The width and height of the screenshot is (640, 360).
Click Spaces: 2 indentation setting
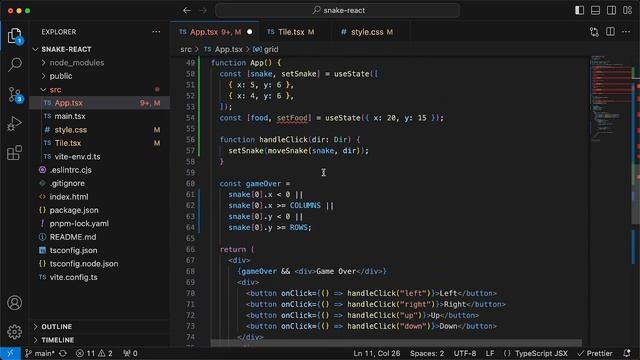click(x=427, y=353)
